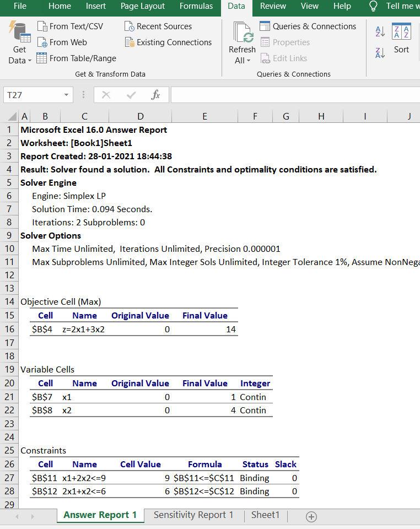This screenshot has height=529, width=420.
Task: Expand the Refresh All dropdown
Action: click(243, 61)
